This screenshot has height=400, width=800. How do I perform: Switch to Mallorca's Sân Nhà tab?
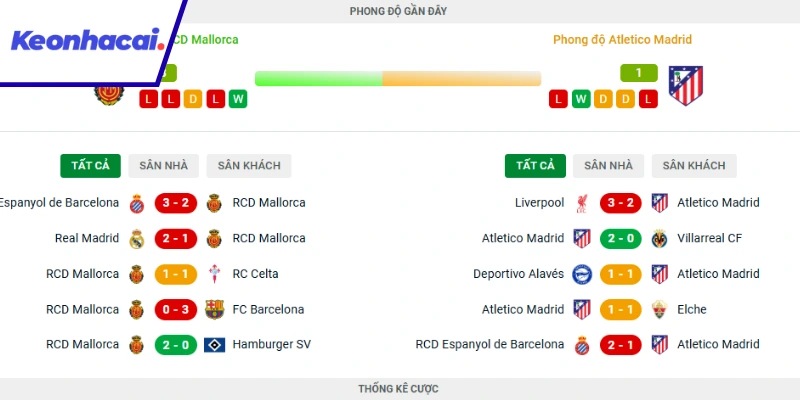pyautogui.click(x=164, y=166)
